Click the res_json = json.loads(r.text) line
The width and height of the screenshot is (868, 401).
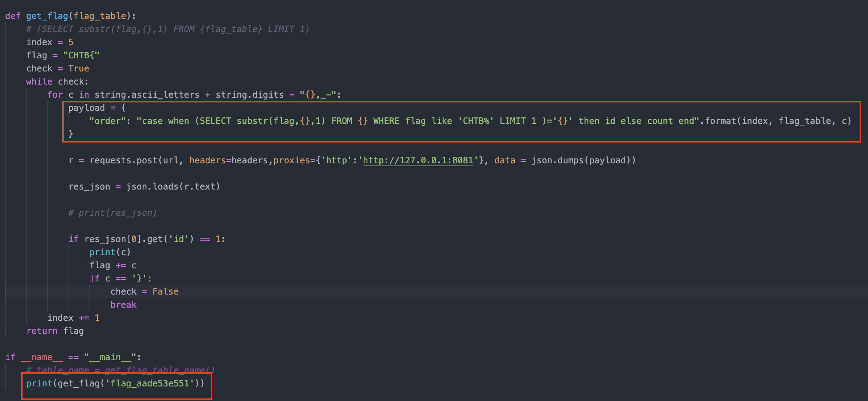pyautogui.click(x=144, y=187)
